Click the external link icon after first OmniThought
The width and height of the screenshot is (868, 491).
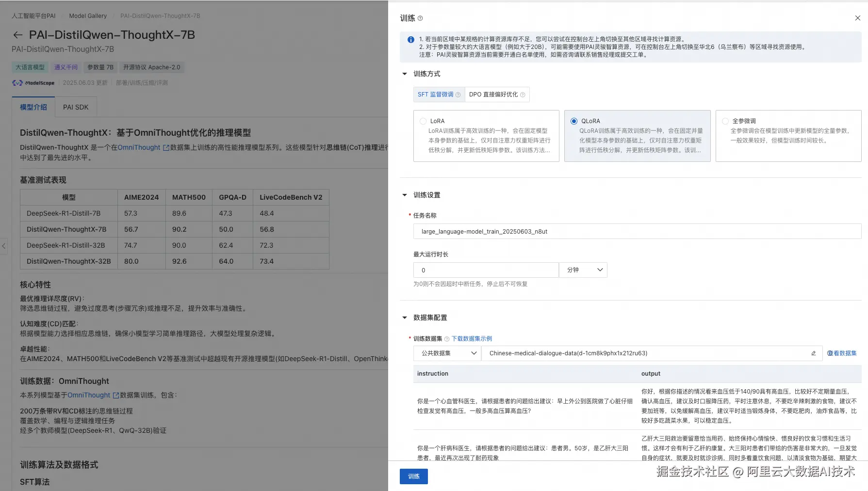(166, 147)
